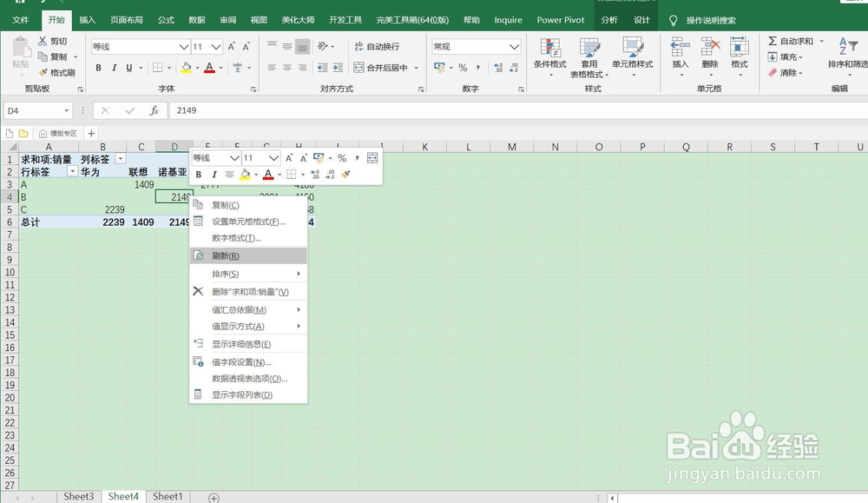
Task: Open the font size dropdown
Action: click(x=216, y=45)
